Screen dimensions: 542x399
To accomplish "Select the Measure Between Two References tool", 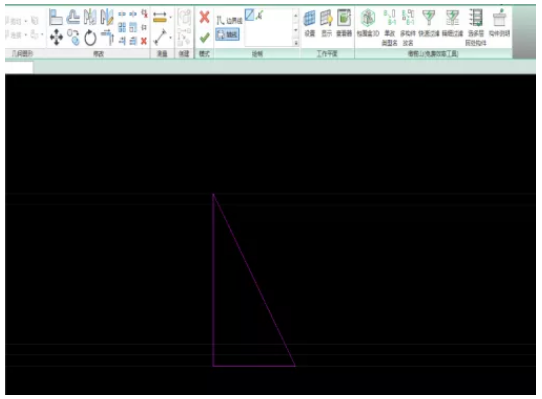I will pos(160,37).
